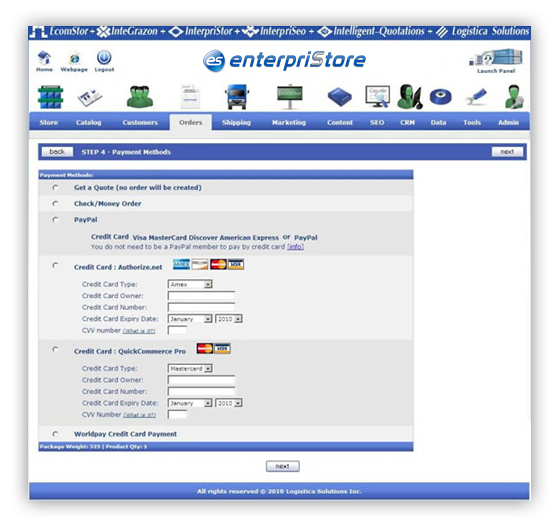
Task: Click the Data disc icon
Action: [441, 97]
